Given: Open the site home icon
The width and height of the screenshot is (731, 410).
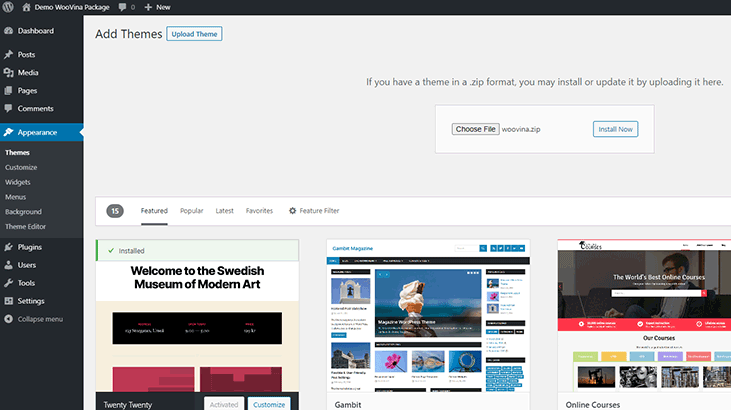Looking at the screenshot, I should pyautogui.click(x=27, y=7).
